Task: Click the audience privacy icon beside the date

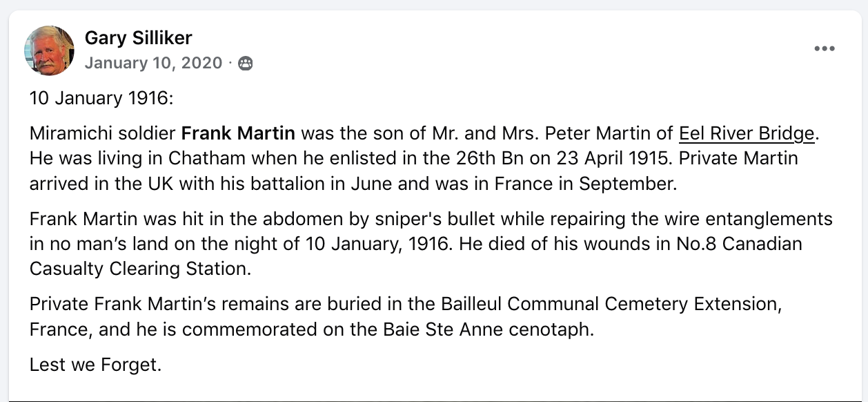Action: coord(245,64)
